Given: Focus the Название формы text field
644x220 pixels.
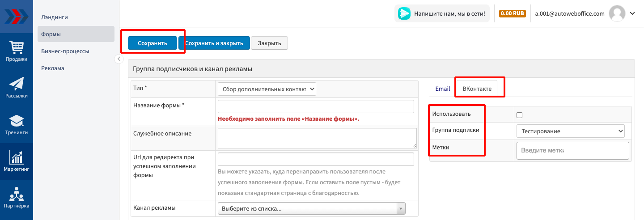Looking at the screenshot, I should [x=316, y=106].
